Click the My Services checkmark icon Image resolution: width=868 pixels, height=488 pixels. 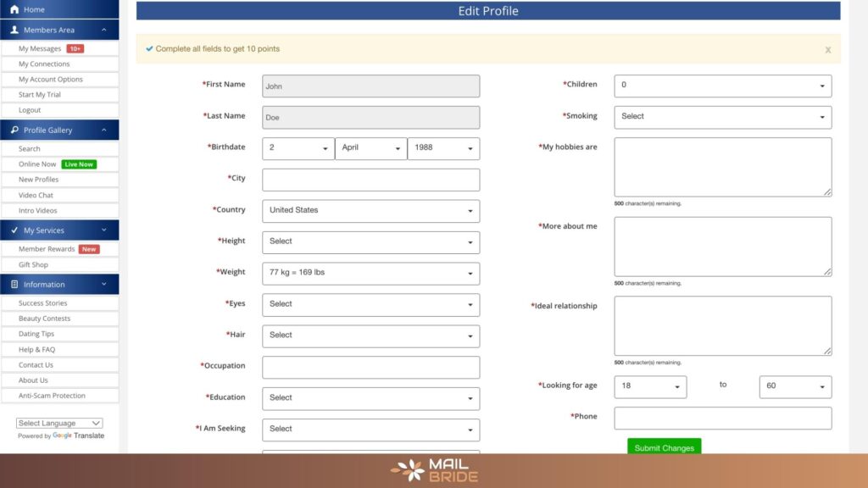tap(14, 230)
